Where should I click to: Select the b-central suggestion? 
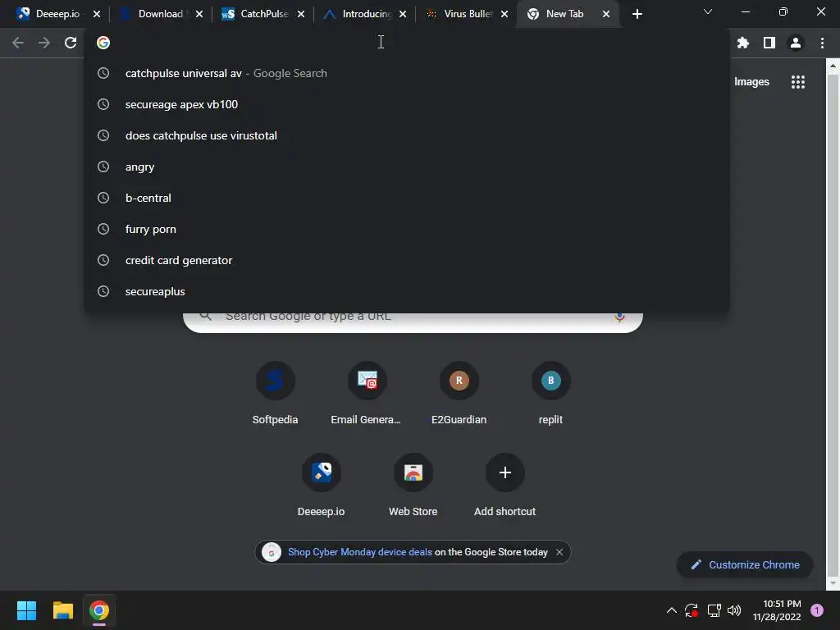pos(407,198)
